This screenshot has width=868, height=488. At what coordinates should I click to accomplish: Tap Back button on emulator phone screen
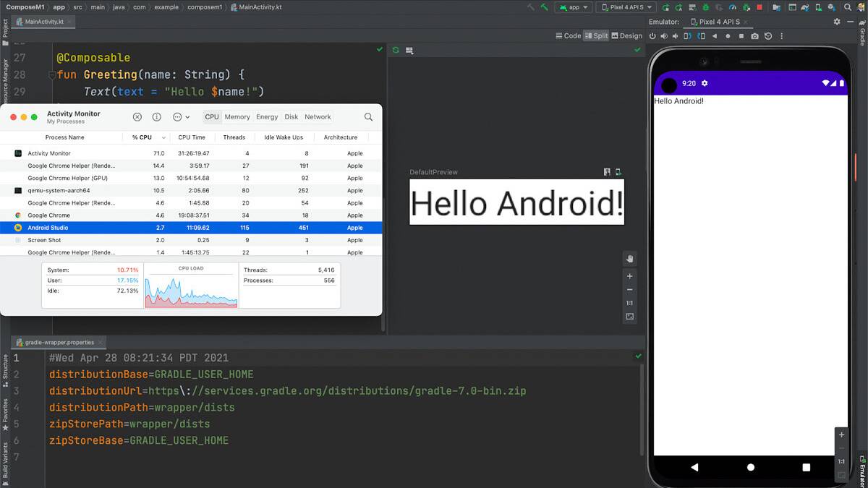(694, 467)
